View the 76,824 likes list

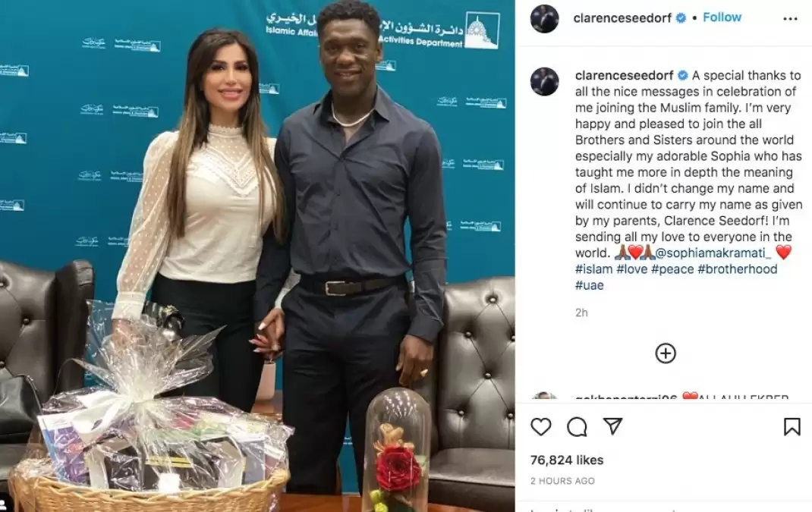pyautogui.click(x=567, y=460)
